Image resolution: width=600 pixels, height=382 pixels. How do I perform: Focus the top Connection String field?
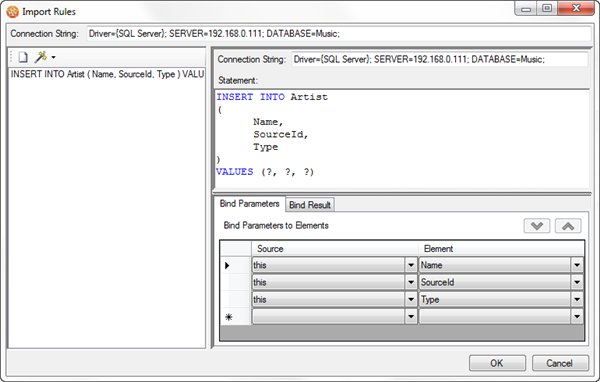click(x=339, y=34)
